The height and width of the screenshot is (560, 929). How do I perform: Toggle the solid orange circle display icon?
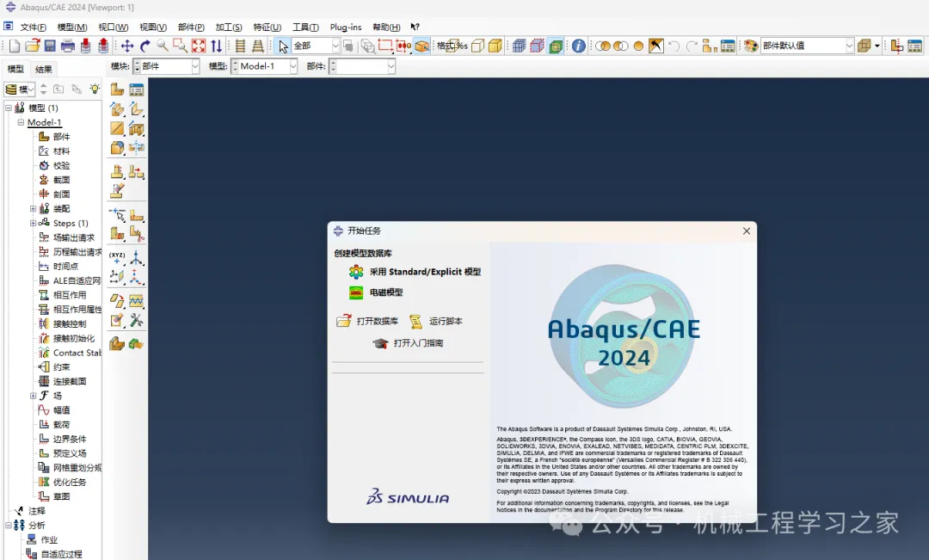coord(638,46)
